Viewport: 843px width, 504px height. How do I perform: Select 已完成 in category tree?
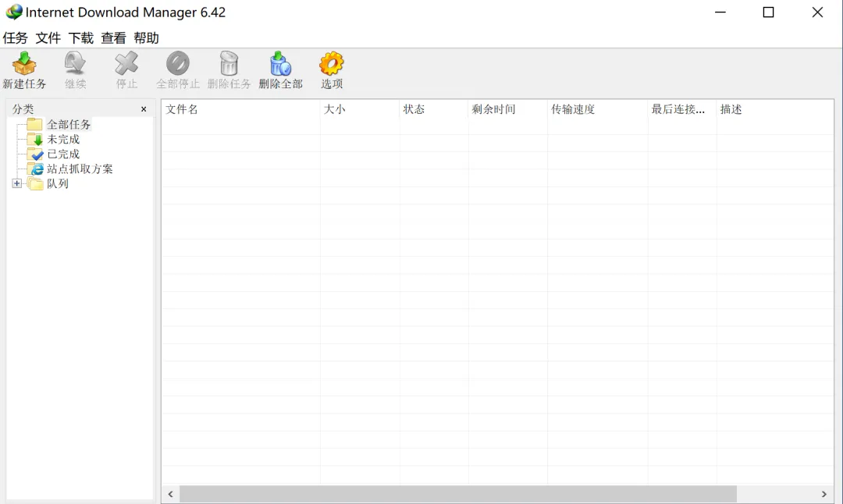coord(63,154)
